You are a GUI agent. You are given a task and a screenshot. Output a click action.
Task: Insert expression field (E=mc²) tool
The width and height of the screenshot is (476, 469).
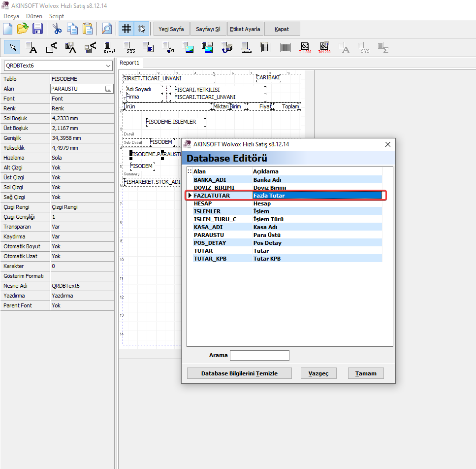110,47
